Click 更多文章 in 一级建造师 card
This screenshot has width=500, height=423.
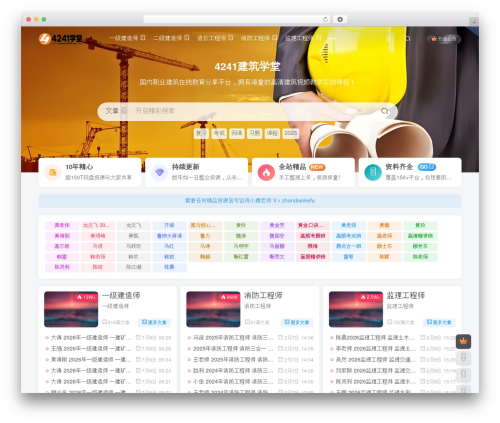click(154, 322)
